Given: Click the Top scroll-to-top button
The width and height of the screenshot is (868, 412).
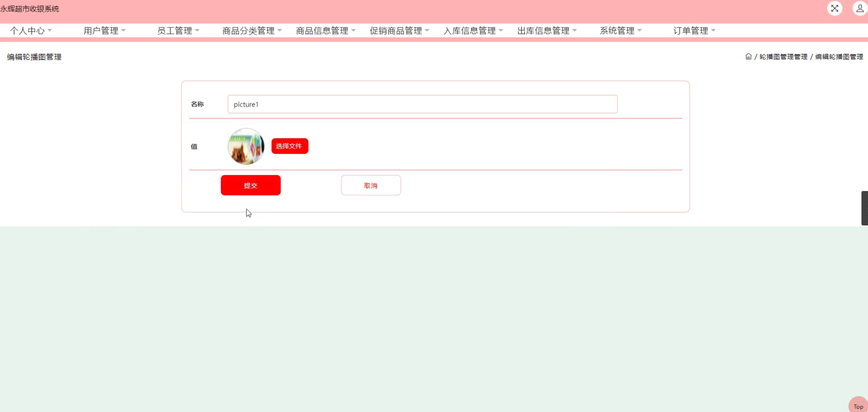Looking at the screenshot, I should pos(858,406).
